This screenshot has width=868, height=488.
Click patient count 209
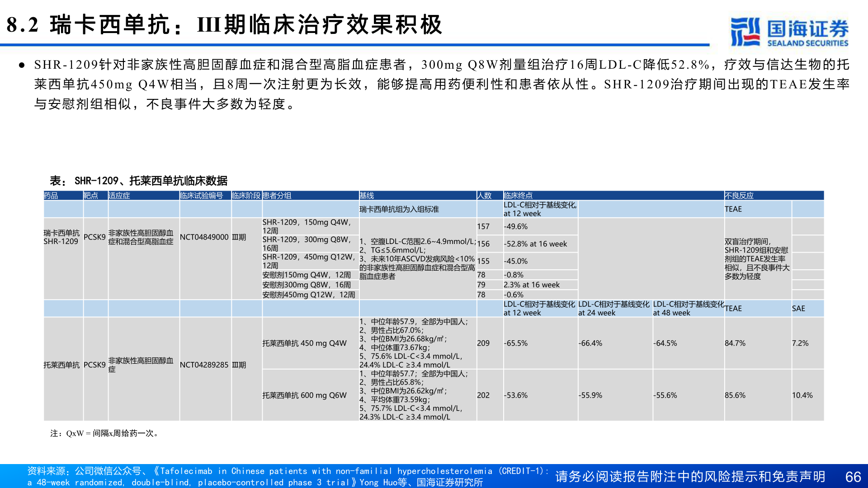click(483, 343)
